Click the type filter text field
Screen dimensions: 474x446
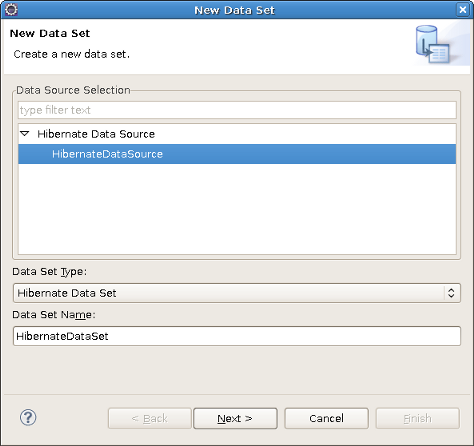pos(237,110)
